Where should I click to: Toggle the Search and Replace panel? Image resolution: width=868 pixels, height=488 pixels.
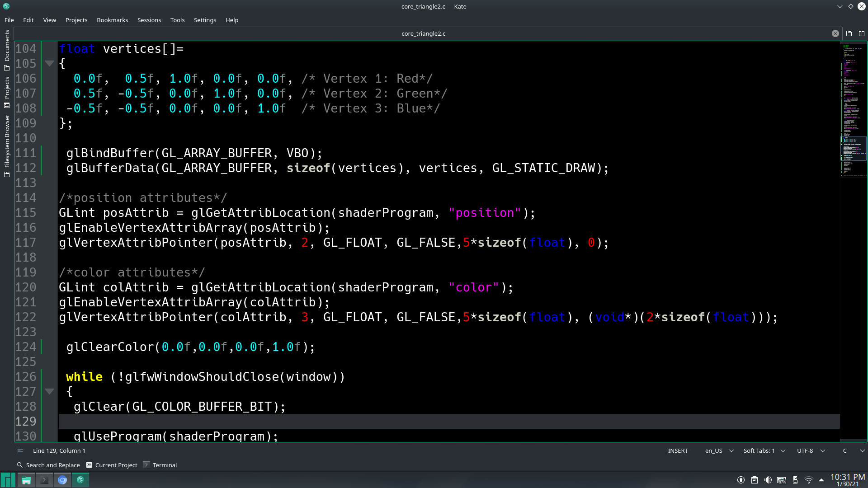tap(48, 465)
